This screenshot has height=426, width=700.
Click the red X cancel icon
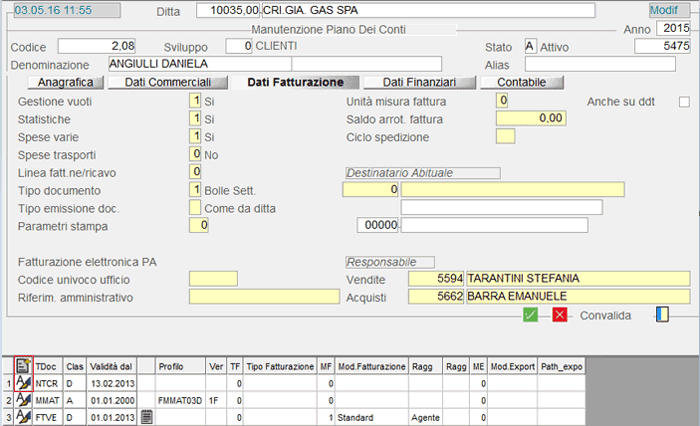click(x=560, y=315)
